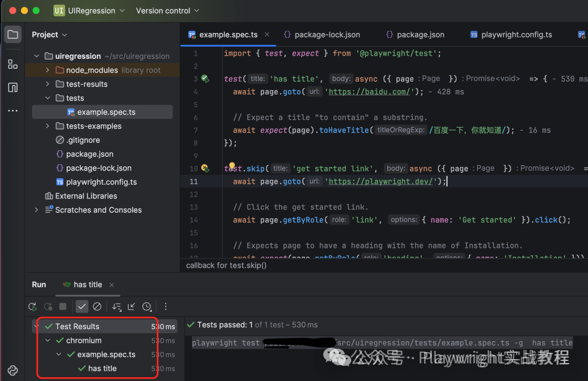Open the More tool windows ellipsis
The image size is (588, 381).
[13, 111]
